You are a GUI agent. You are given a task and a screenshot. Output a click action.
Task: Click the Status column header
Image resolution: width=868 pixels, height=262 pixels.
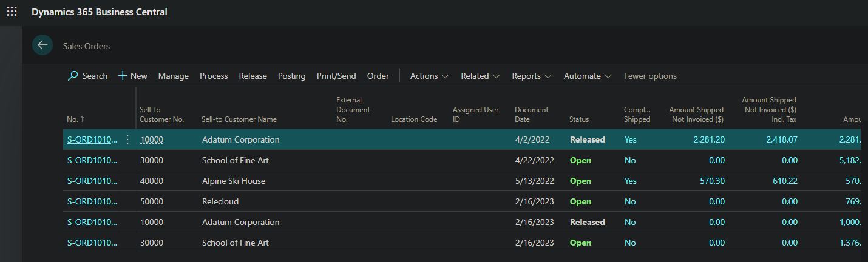coord(579,119)
